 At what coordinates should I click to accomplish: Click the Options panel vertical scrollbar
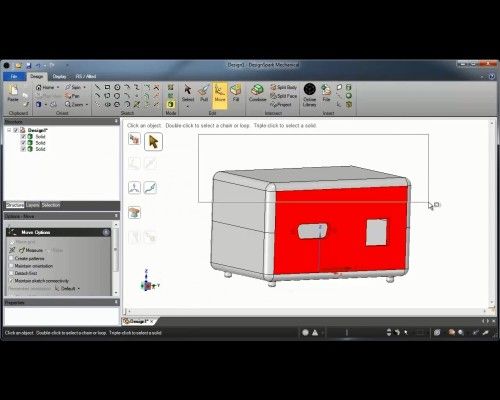point(116,258)
